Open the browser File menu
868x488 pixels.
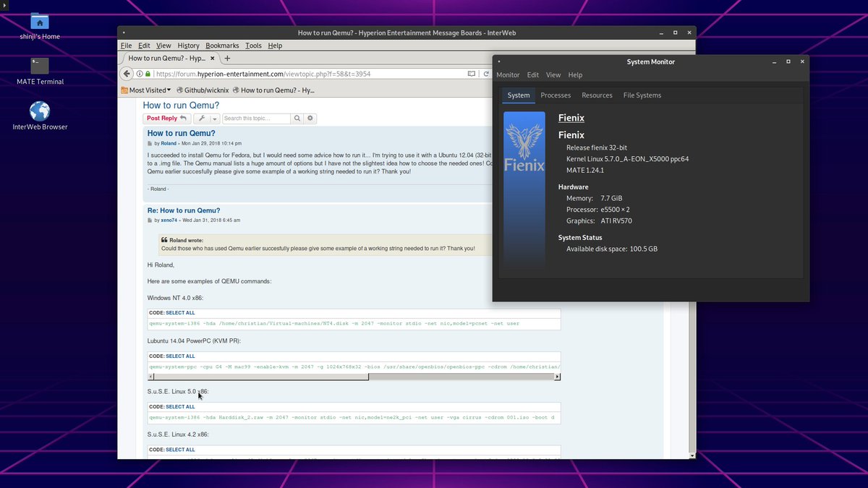click(x=126, y=46)
